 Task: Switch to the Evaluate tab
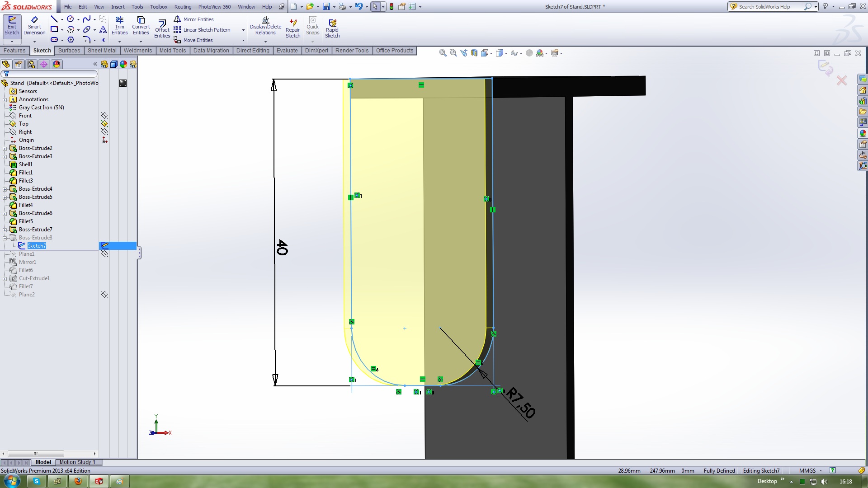click(x=287, y=51)
